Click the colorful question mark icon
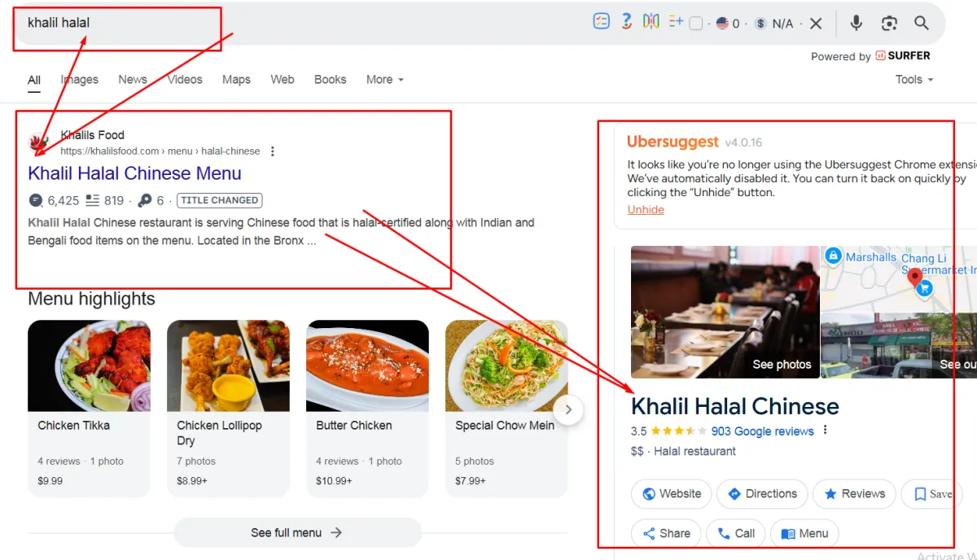 [626, 23]
